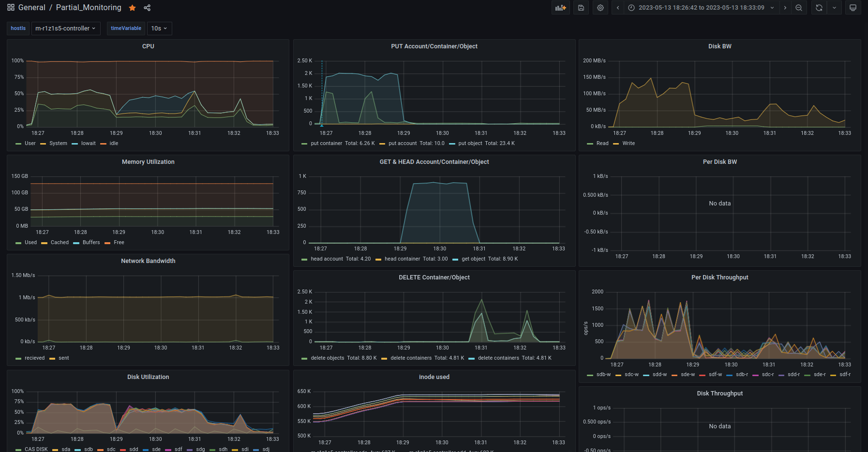Screen dimensions: 868x452
Task: Toggle the iowait series in CPU legend
Action: (88, 144)
